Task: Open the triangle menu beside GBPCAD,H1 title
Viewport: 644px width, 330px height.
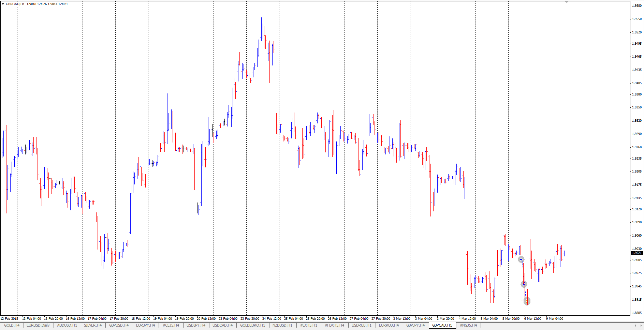Action: coord(3,4)
